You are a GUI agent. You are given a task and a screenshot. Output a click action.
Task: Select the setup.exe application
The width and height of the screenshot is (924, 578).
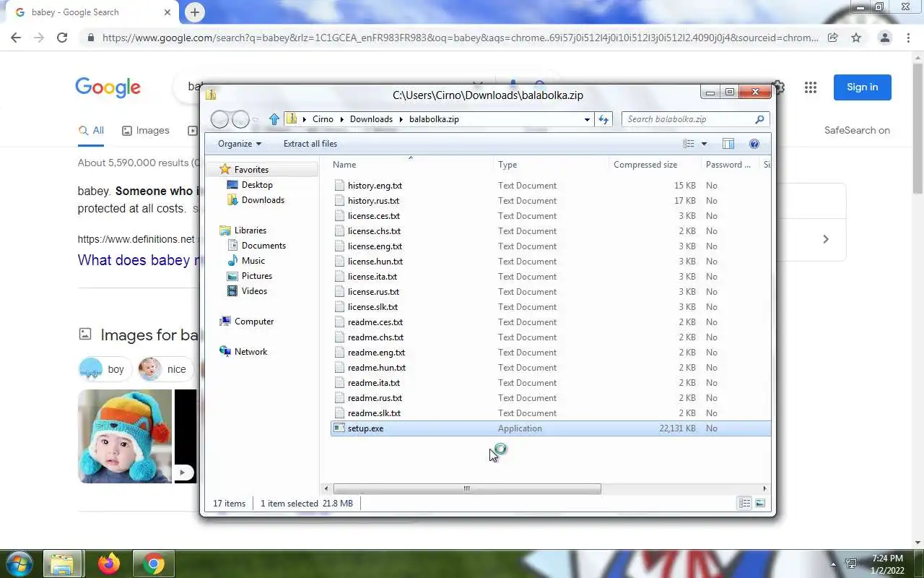coord(551,428)
